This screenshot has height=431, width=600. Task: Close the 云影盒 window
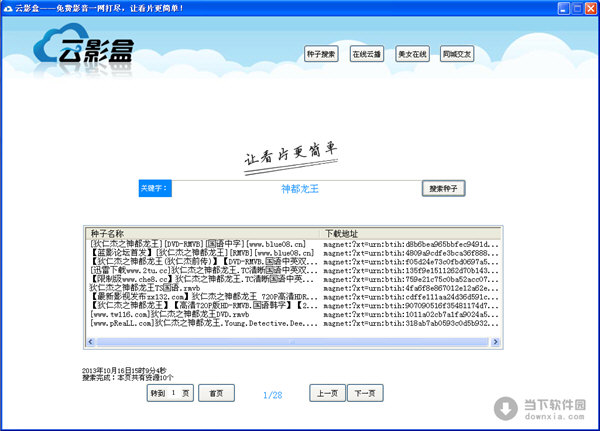click(591, 8)
